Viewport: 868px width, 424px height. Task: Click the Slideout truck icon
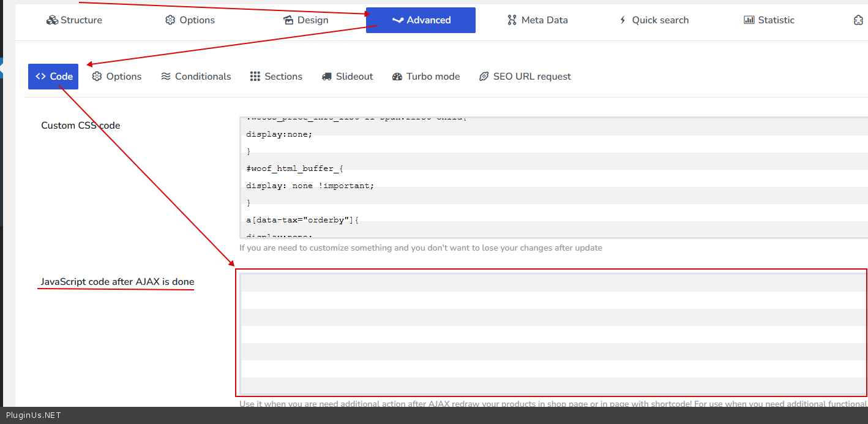click(327, 77)
